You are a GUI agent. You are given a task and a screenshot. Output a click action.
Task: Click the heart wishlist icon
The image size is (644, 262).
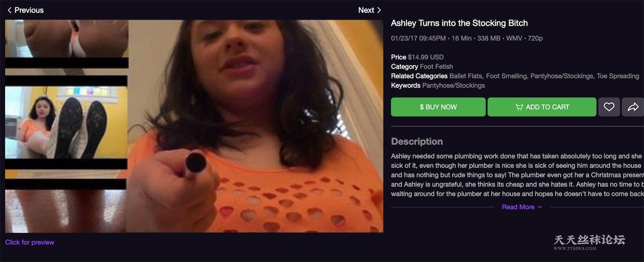point(609,107)
